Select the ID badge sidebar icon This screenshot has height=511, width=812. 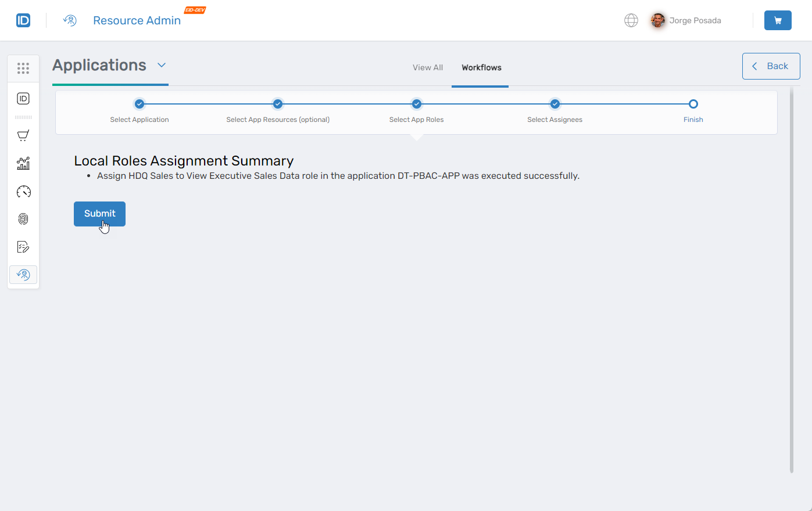tap(23, 99)
